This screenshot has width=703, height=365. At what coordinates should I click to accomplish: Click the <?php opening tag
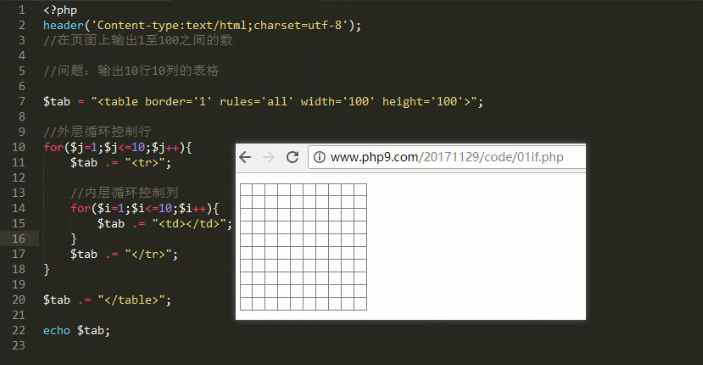(x=60, y=10)
